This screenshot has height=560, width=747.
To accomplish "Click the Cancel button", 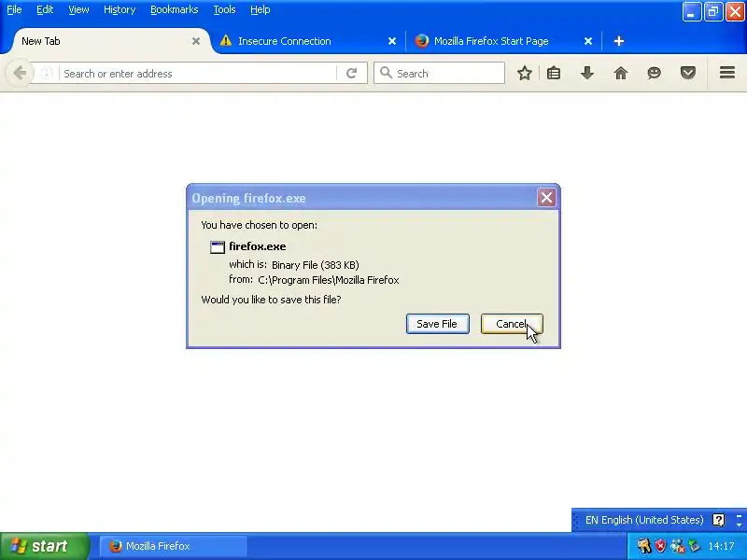I will click(512, 324).
